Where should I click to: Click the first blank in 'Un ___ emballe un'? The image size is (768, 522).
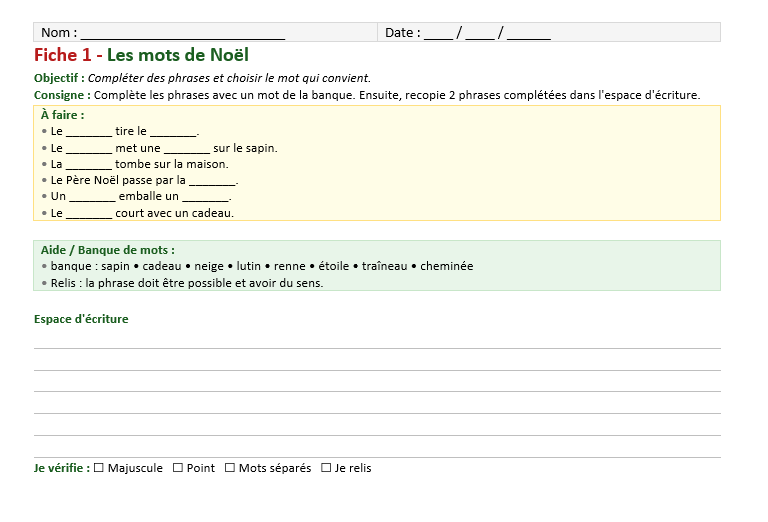92,197
